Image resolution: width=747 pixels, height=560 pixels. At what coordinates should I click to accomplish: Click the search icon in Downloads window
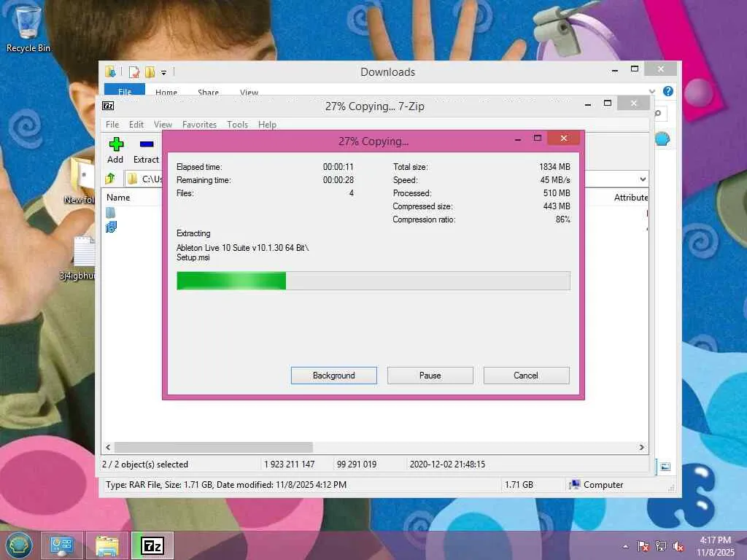[658, 113]
